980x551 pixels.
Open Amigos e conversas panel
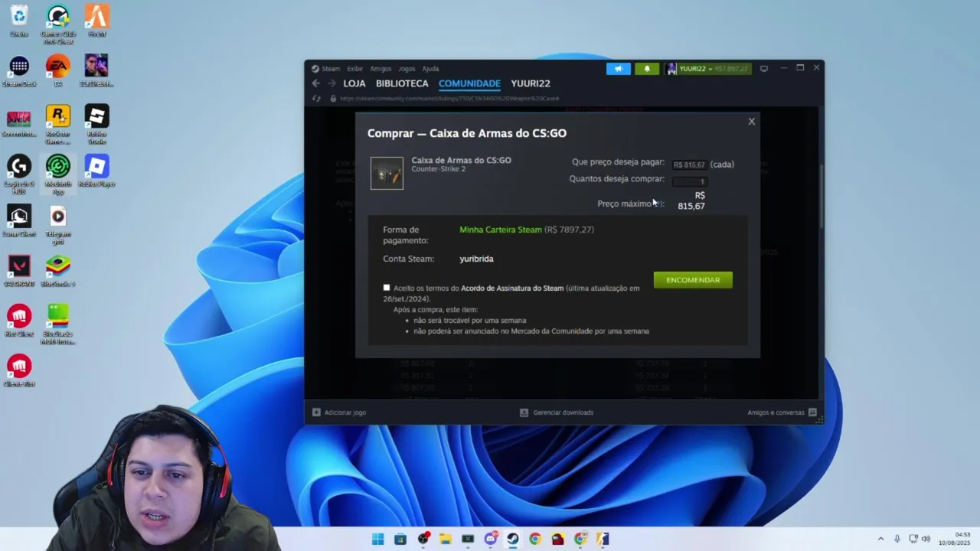tap(782, 412)
